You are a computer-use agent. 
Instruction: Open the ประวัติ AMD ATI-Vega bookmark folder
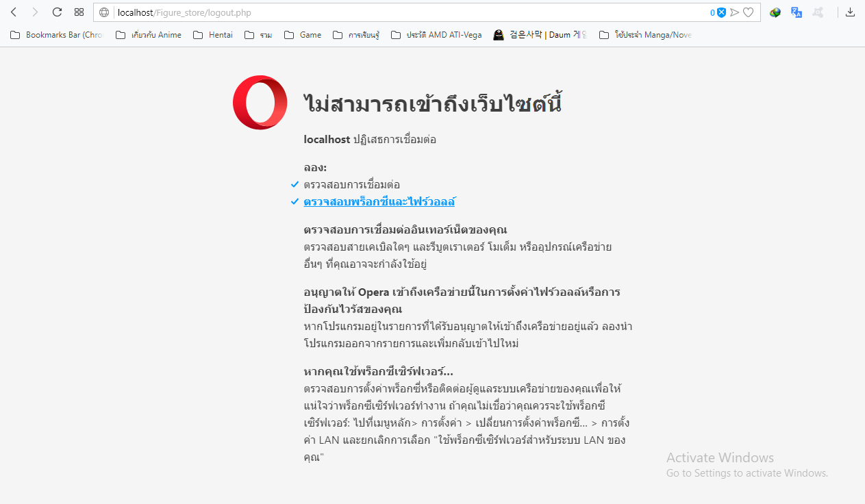click(x=436, y=35)
